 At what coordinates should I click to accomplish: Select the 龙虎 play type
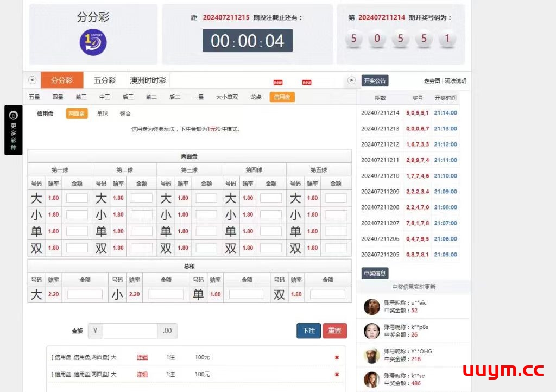256,97
